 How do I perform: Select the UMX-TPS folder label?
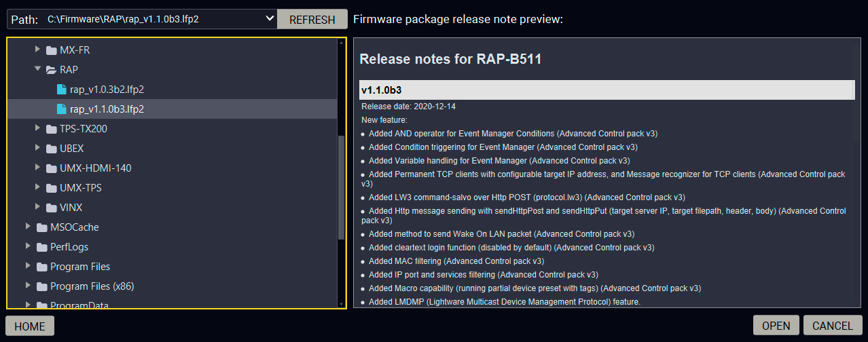click(x=81, y=188)
